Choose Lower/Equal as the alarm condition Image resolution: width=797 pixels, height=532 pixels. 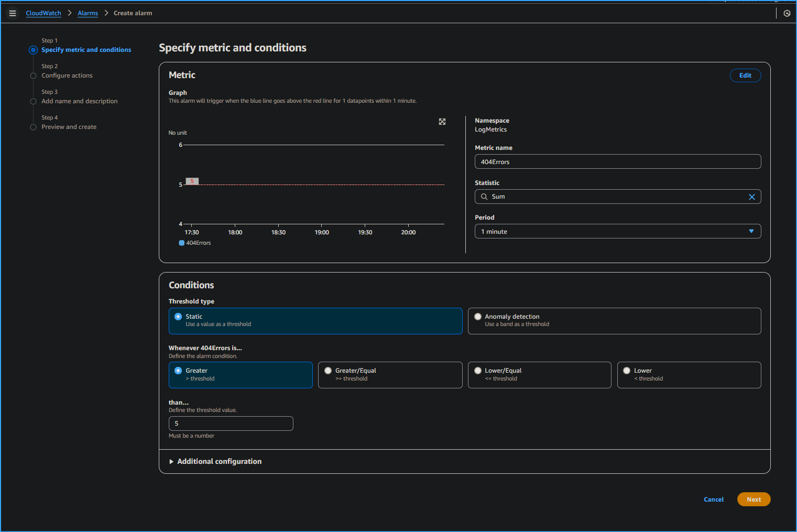tap(477, 370)
